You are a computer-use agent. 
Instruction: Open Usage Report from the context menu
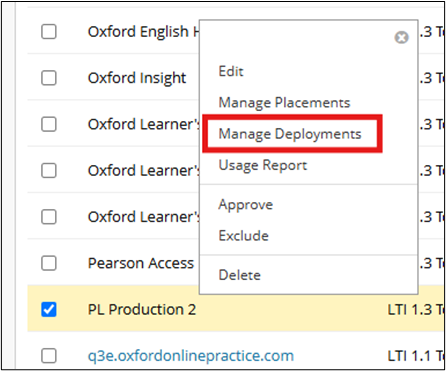[263, 165]
